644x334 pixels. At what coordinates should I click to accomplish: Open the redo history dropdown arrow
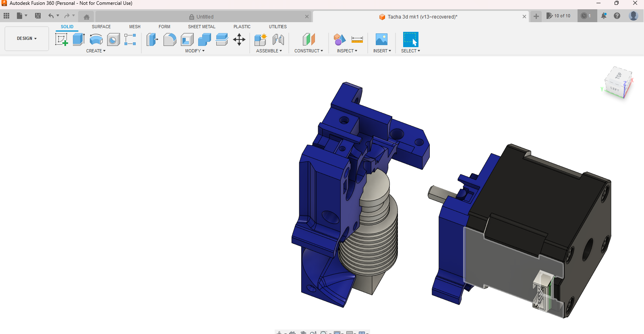[74, 16]
